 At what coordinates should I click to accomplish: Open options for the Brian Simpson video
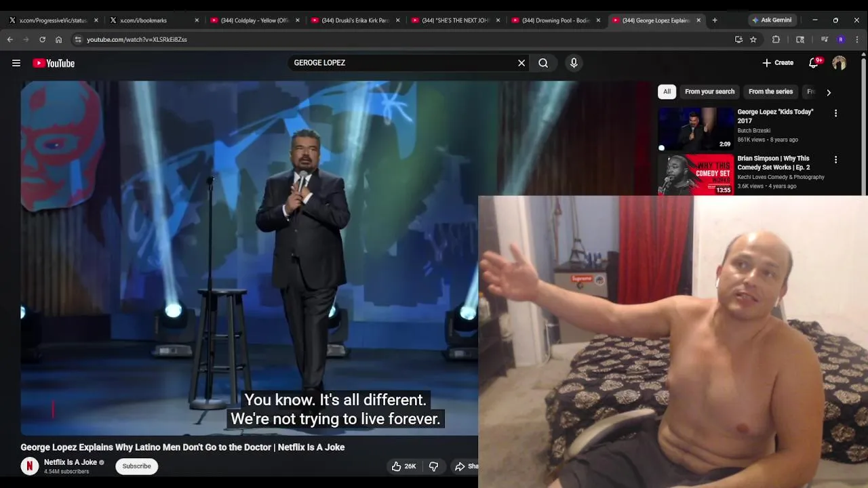[x=835, y=160]
